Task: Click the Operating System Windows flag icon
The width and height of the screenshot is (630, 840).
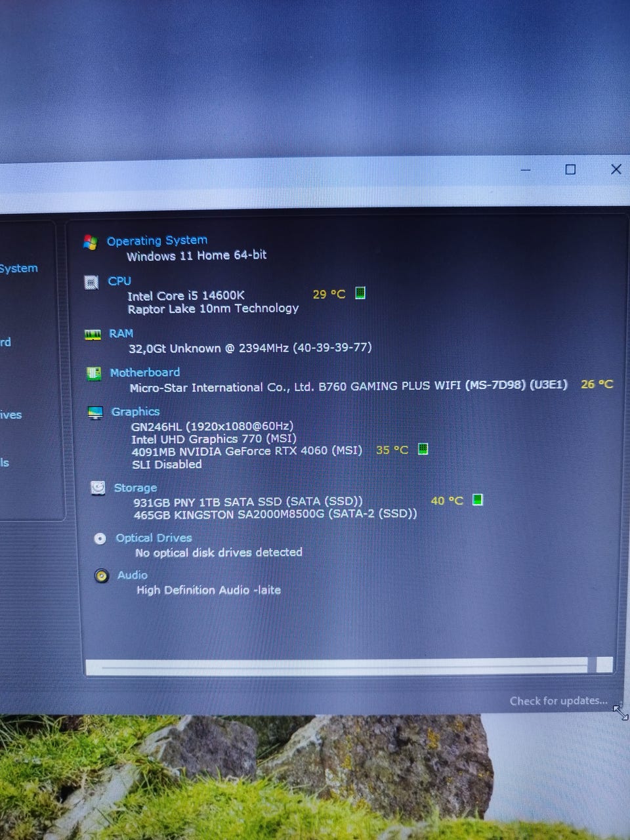Action: (91, 242)
